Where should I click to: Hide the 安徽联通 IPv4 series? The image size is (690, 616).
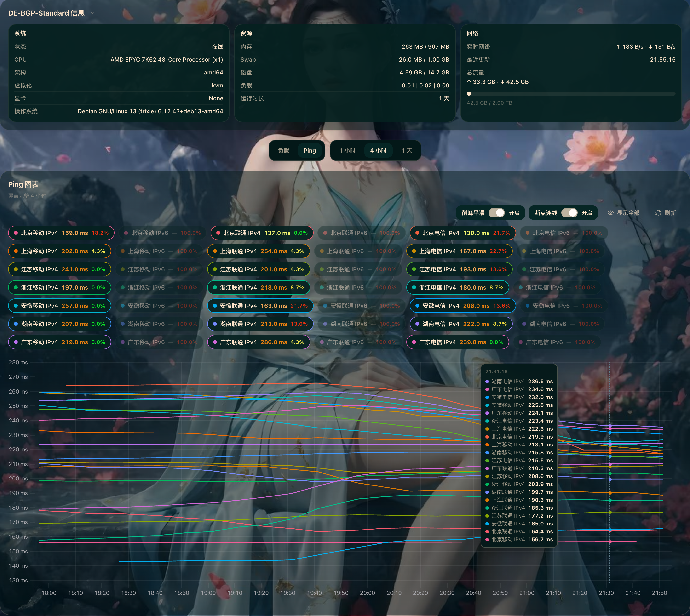(x=260, y=306)
